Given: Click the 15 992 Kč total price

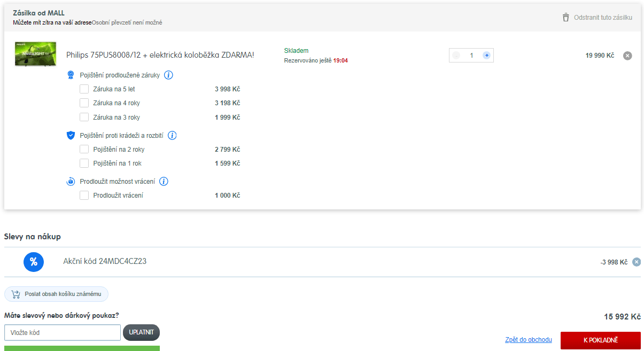Looking at the screenshot, I should click(622, 317).
